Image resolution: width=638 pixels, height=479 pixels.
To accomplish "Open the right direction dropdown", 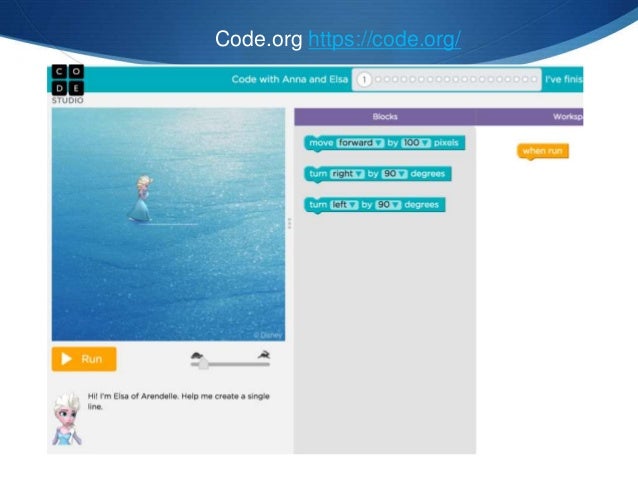I will 347,174.
